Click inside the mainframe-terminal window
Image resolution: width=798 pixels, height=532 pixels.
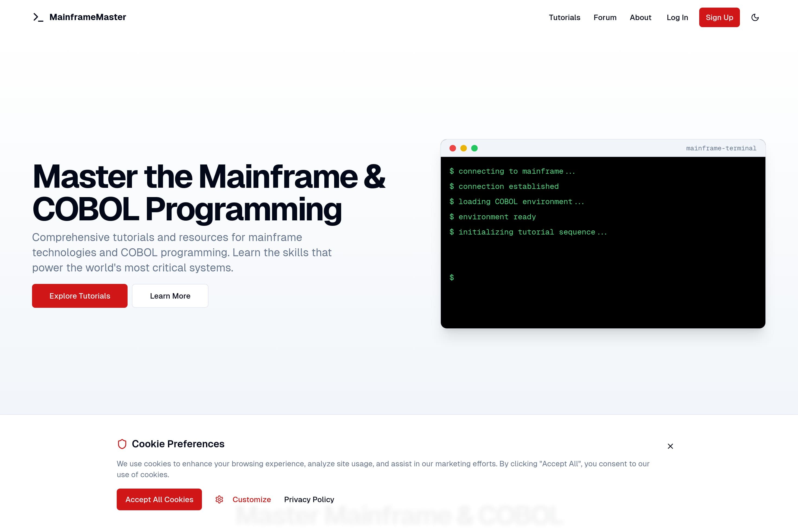(x=603, y=244)
